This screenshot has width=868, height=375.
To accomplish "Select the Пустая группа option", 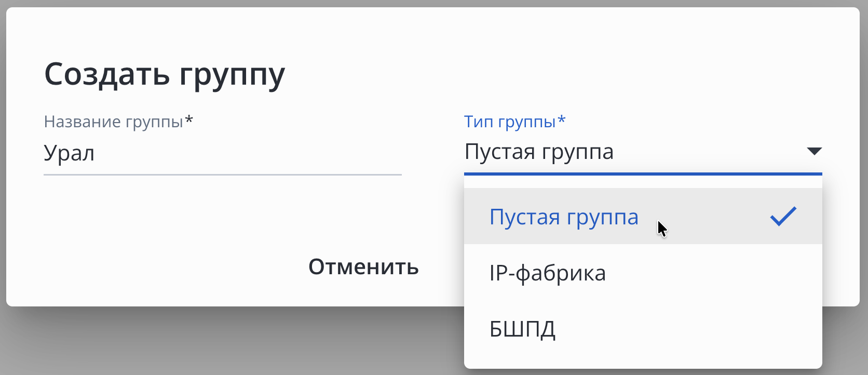I will pos(564,217).
